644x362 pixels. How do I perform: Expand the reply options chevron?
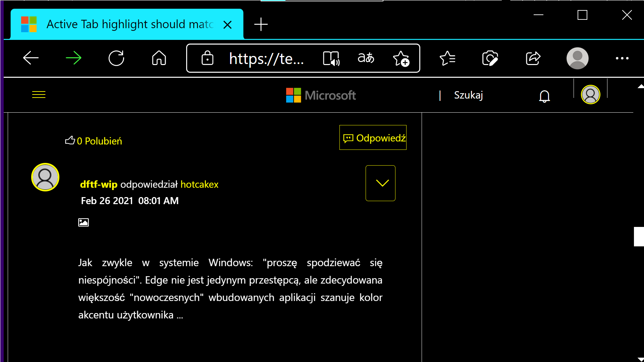pos(380,183)
